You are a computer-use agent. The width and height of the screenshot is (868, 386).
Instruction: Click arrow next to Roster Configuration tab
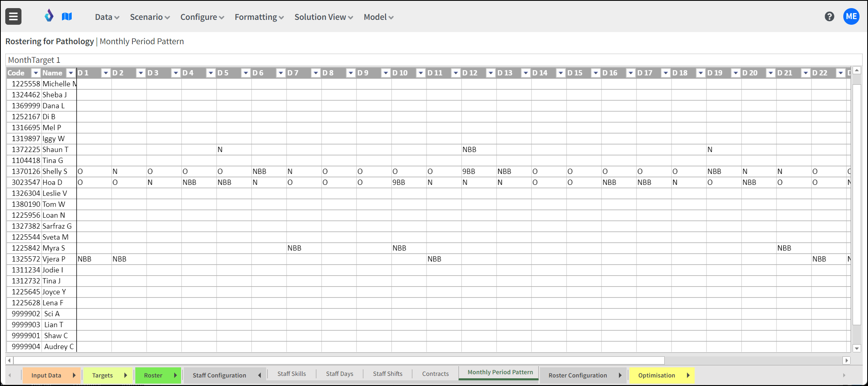[620, 375]
